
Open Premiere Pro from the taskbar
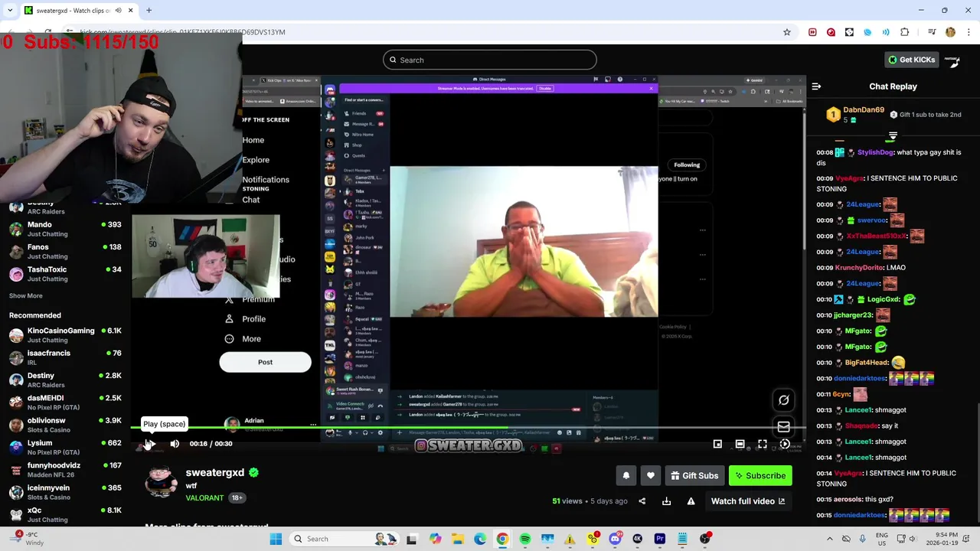coord(660,539)
